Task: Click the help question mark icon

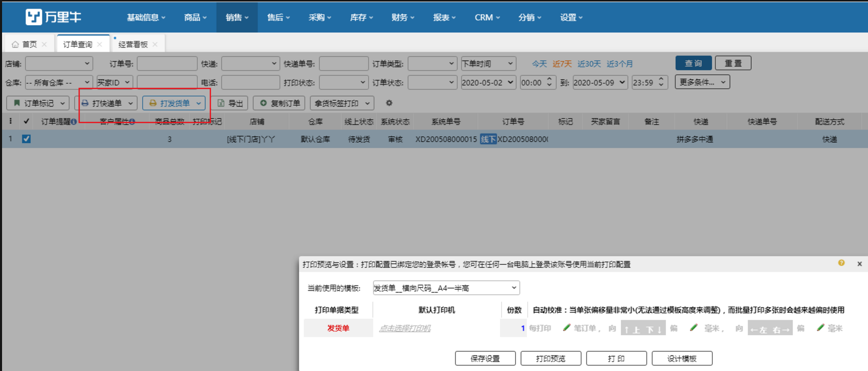Action: (841, 263)
